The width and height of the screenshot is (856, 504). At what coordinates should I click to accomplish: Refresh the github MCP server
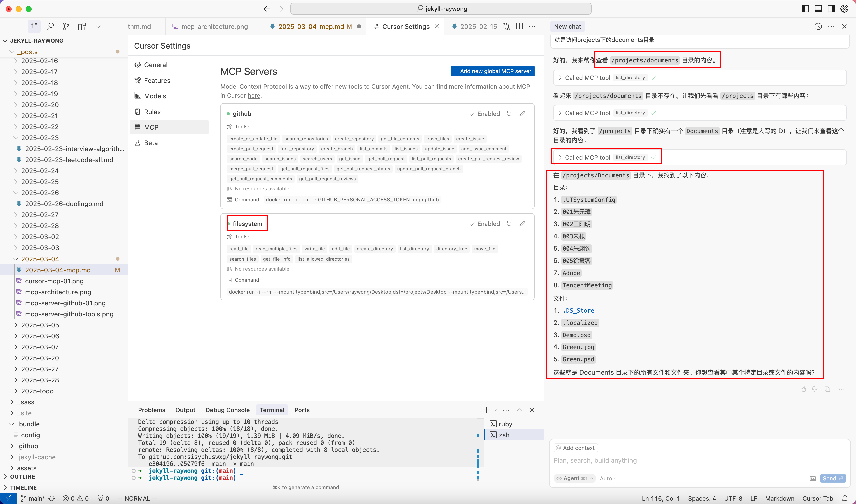point(509,113)
